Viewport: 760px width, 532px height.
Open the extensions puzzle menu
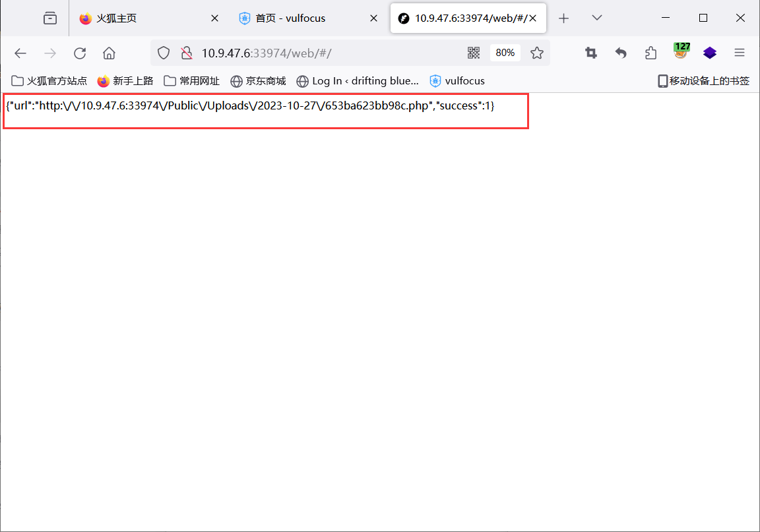[x=651, y=53]
